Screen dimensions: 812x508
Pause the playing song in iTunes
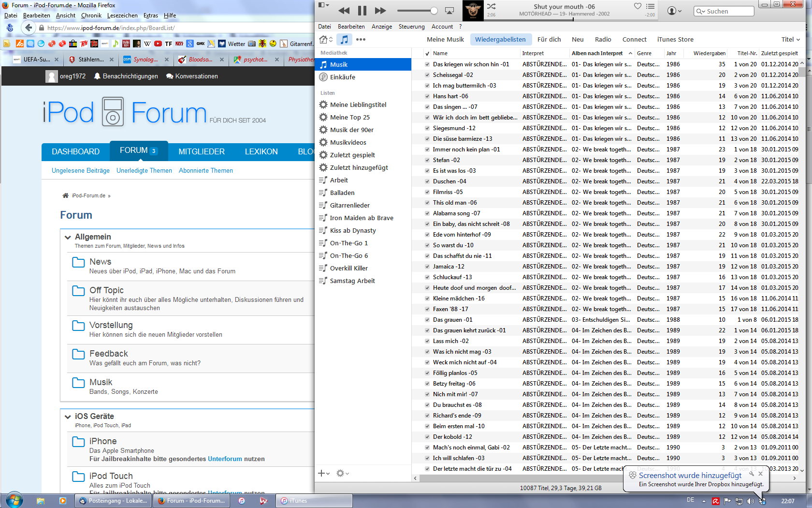pyautogui.click(x=362, y=11)
